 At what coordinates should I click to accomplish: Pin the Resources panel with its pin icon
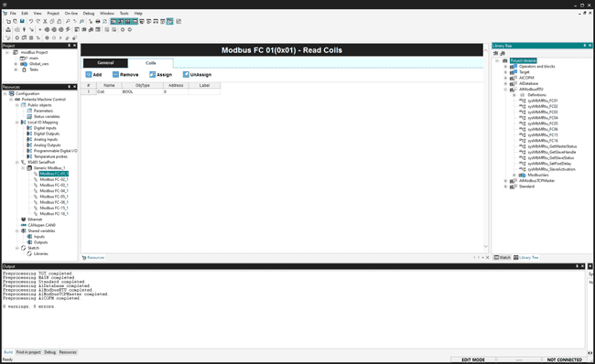69,87
